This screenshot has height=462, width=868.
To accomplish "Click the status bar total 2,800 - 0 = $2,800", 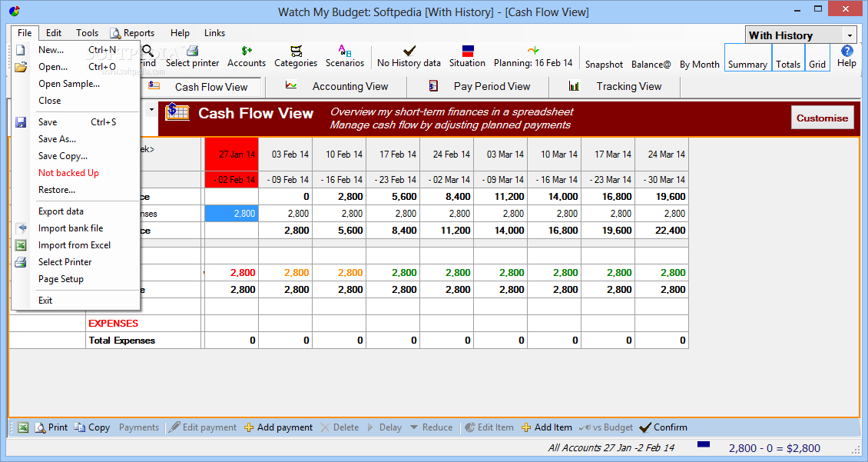I will click(x=774, y=449).
